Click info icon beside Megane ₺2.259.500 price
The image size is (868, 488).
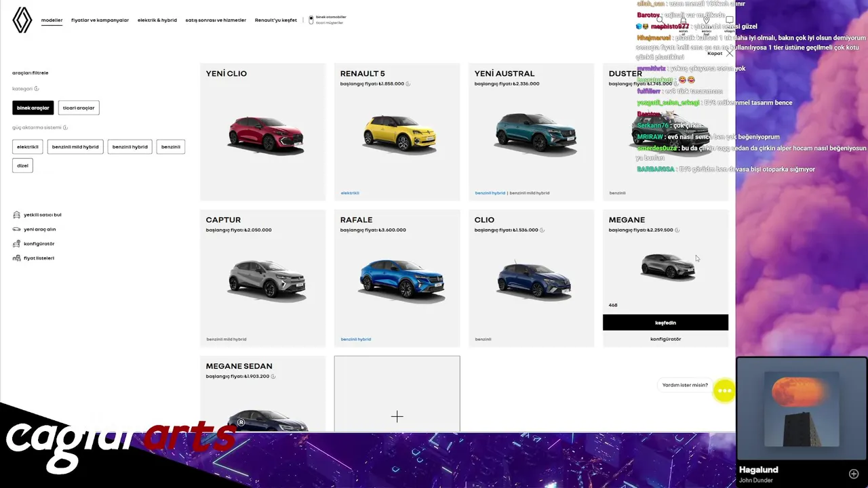677,230
